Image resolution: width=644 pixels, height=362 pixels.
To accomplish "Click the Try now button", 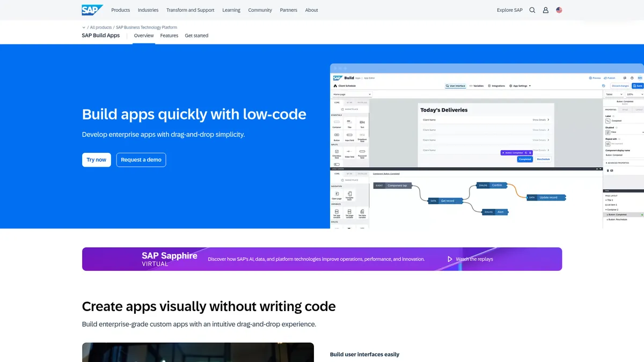I will [97, 160].
